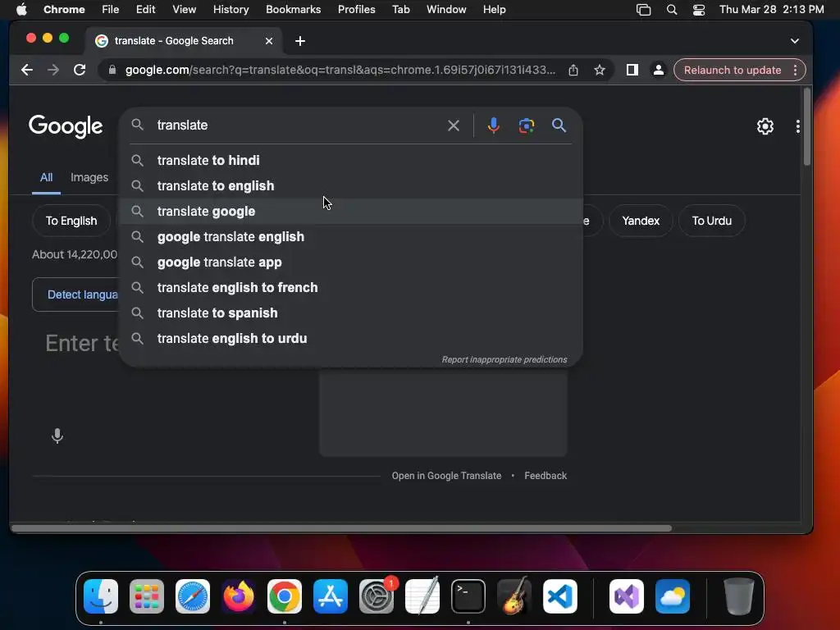
Task: Click the blue search magnifier button
Action: [x=559, y=126]
